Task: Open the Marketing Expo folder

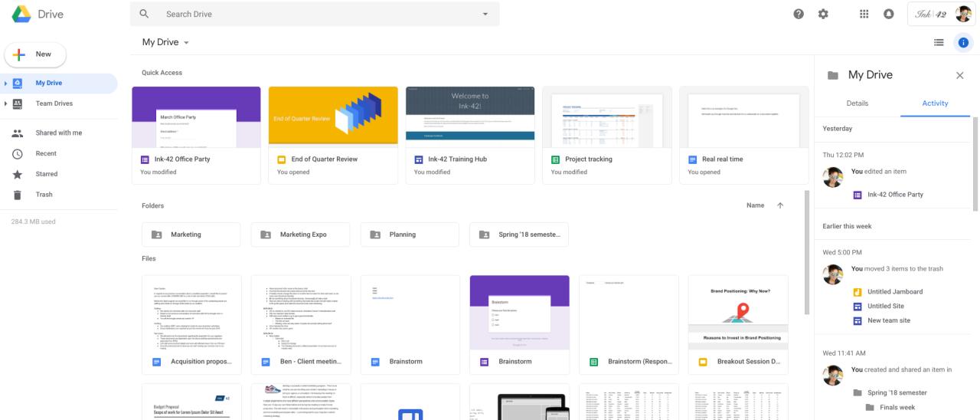Action: tap(301, 235)
